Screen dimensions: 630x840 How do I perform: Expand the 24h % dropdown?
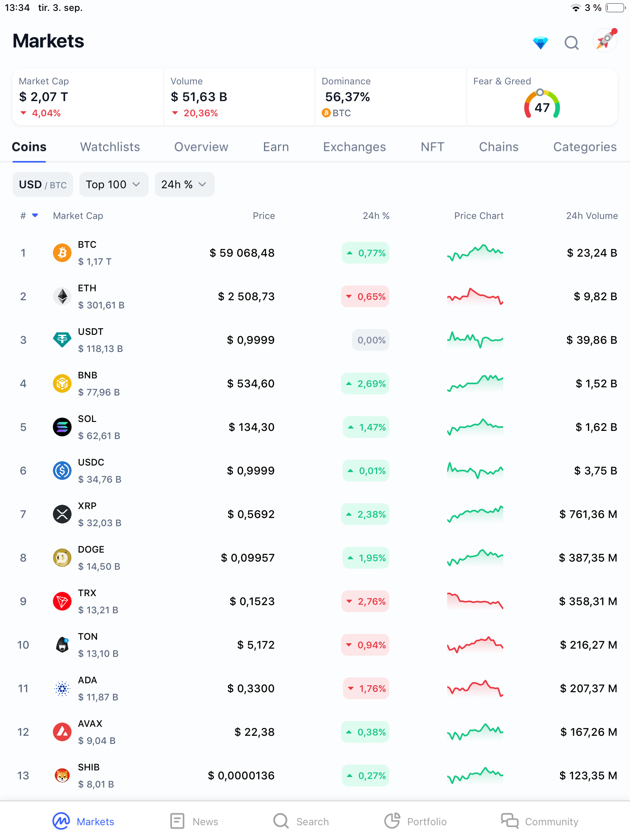click(184, 184)
